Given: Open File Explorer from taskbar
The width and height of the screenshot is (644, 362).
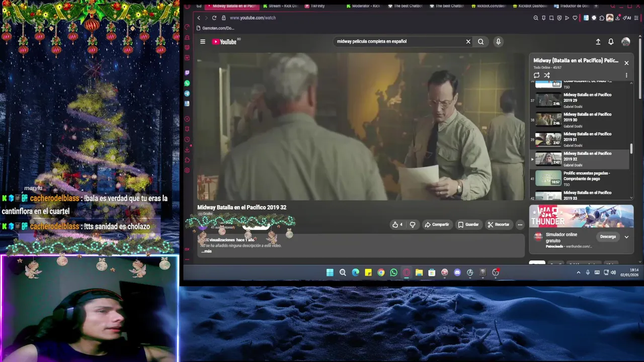Looking at the screenshot, I should coord(419,273).
